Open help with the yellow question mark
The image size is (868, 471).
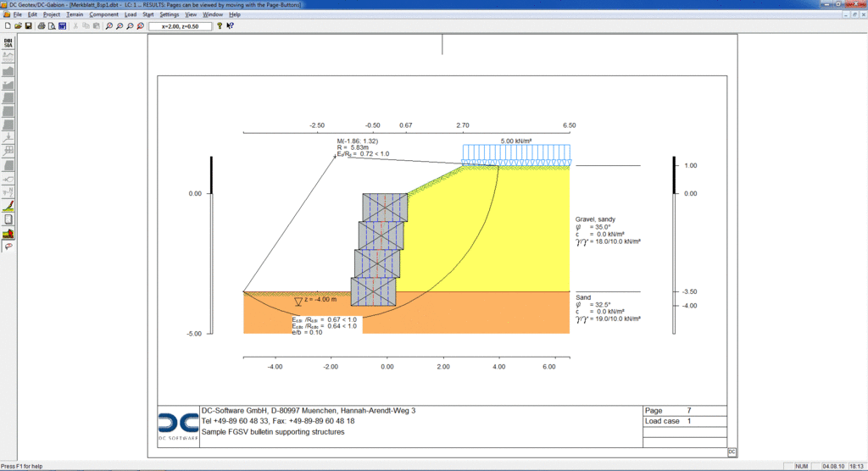[x=220, y=26]
